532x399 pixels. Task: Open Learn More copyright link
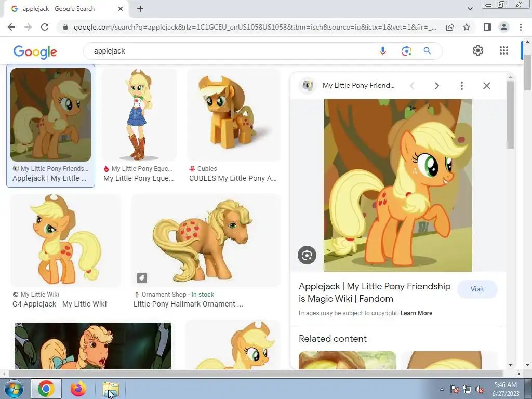click(416, 313)
